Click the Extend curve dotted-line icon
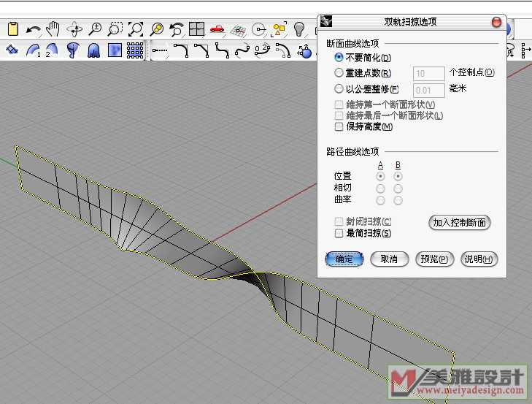This screenshot has width=532, height=404. tap(160, 50)
